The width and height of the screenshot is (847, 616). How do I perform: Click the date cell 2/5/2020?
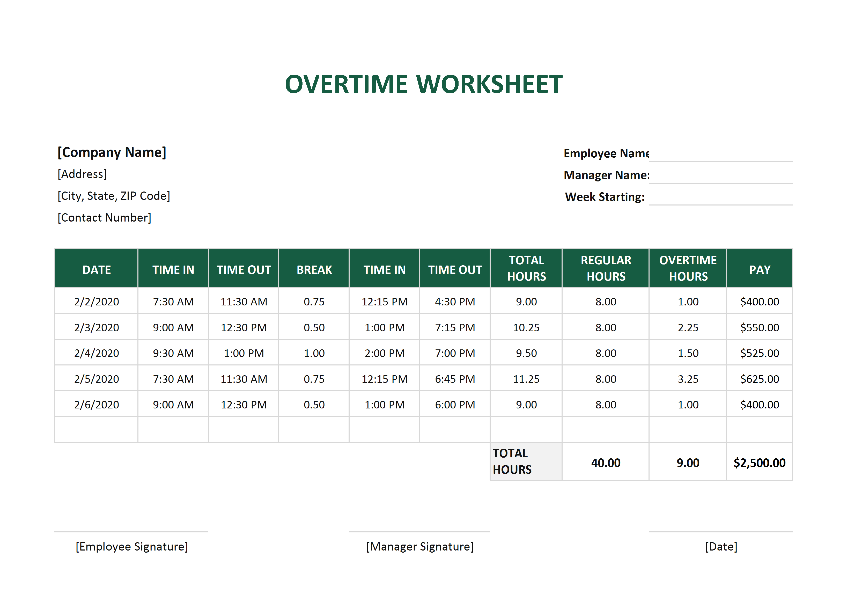pyautogui.click(x=96, y=379)
